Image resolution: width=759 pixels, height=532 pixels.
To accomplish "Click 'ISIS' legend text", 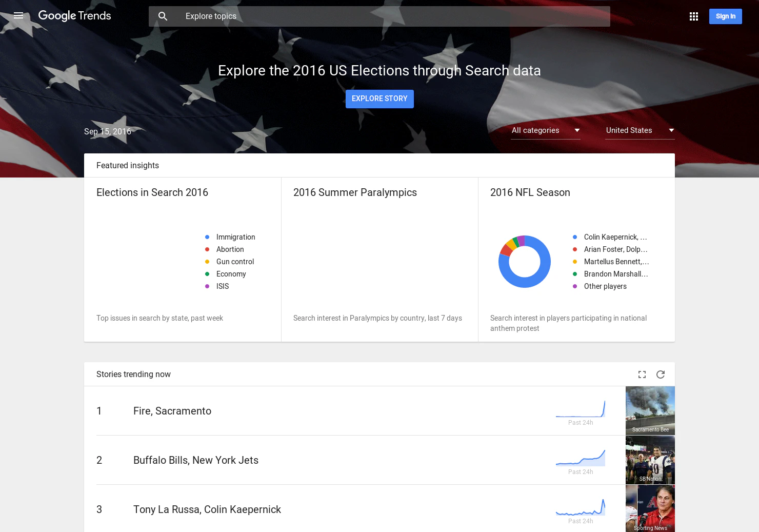I will pyautogui.click(x=223, y=286).
